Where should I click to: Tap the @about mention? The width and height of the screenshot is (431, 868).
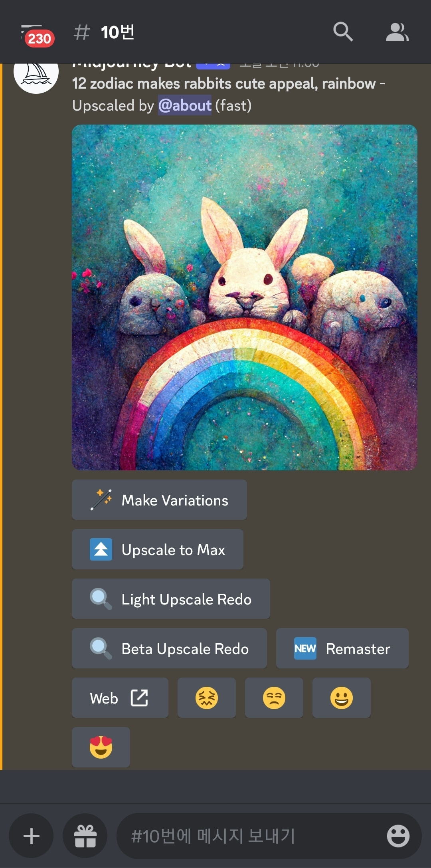185,105
